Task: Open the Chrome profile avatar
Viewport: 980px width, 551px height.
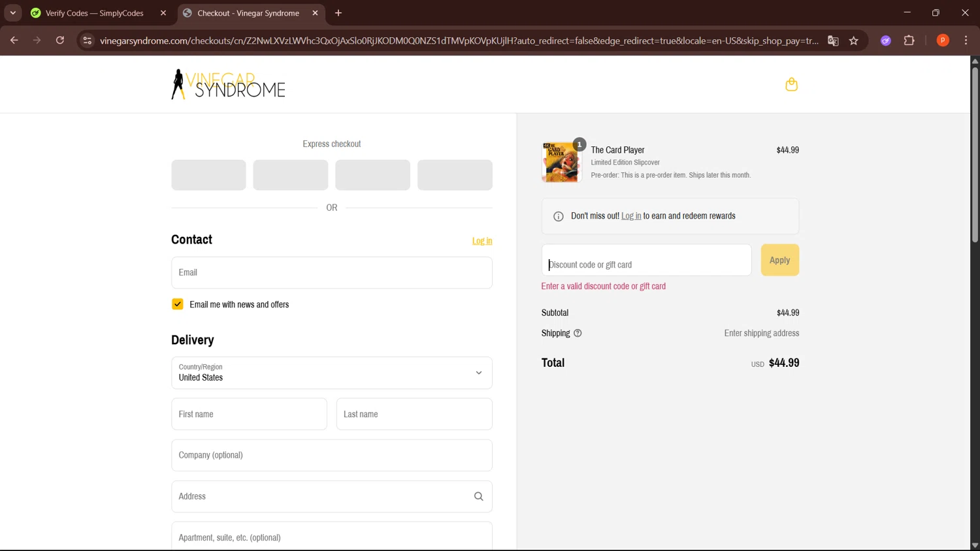Action: [943, 40]
